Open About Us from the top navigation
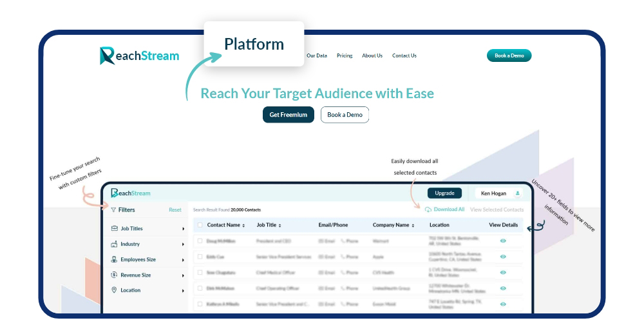Screen dimensions: 644x336 coord(372,55)
